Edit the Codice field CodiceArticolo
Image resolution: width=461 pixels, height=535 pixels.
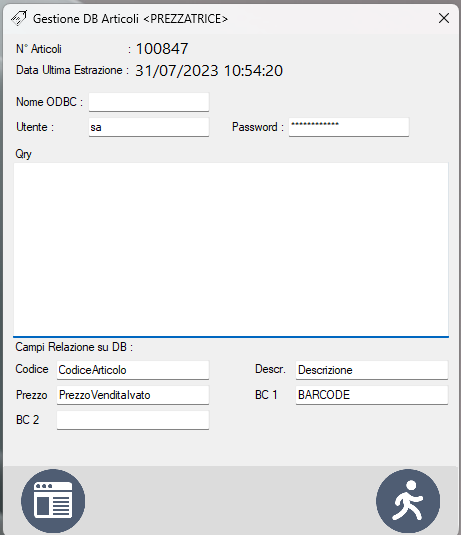click(133, 370)
